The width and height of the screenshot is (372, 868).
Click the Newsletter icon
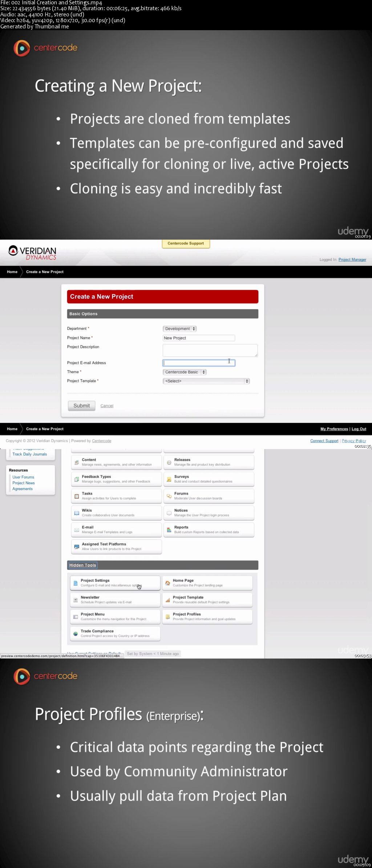[x=76, y=600]
